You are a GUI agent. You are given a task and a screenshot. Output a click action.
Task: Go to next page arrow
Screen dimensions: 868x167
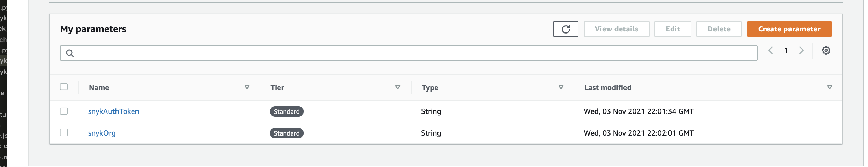pos(801,51)
